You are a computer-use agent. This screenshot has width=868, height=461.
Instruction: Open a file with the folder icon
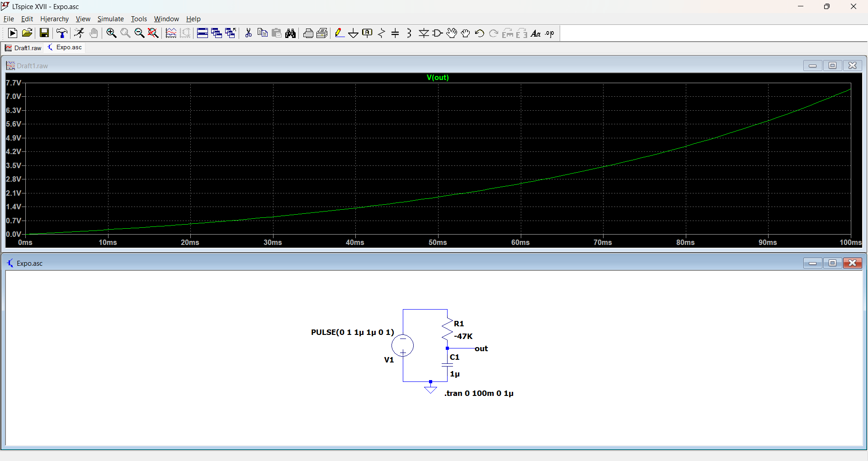(27, 33)
